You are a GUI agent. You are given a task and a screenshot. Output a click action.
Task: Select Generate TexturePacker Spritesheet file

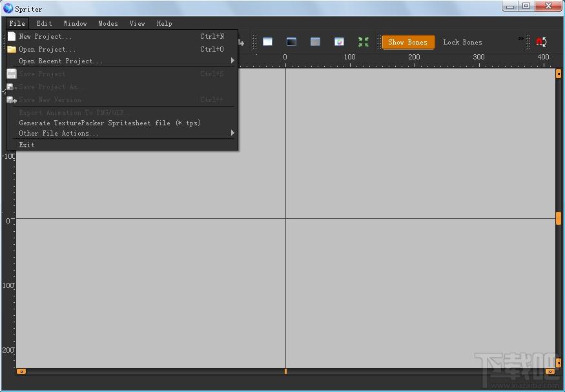pos(110,123)
